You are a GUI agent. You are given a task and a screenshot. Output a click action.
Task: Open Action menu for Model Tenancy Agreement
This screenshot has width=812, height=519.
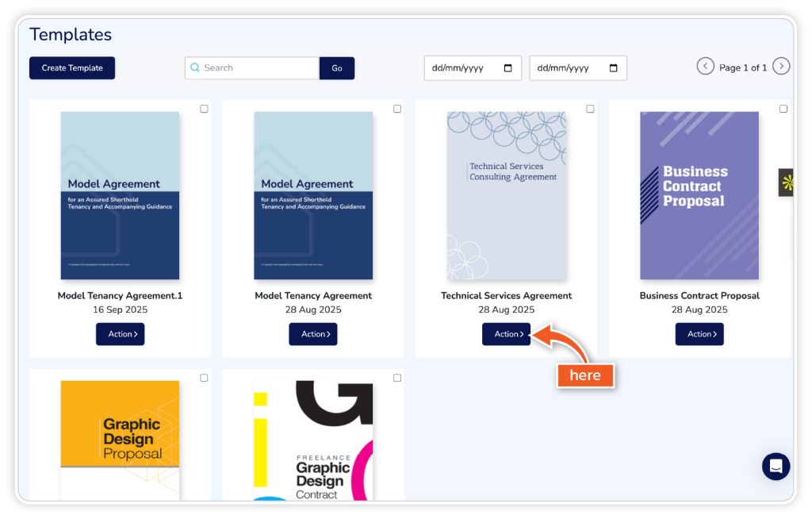coord(312,334)
